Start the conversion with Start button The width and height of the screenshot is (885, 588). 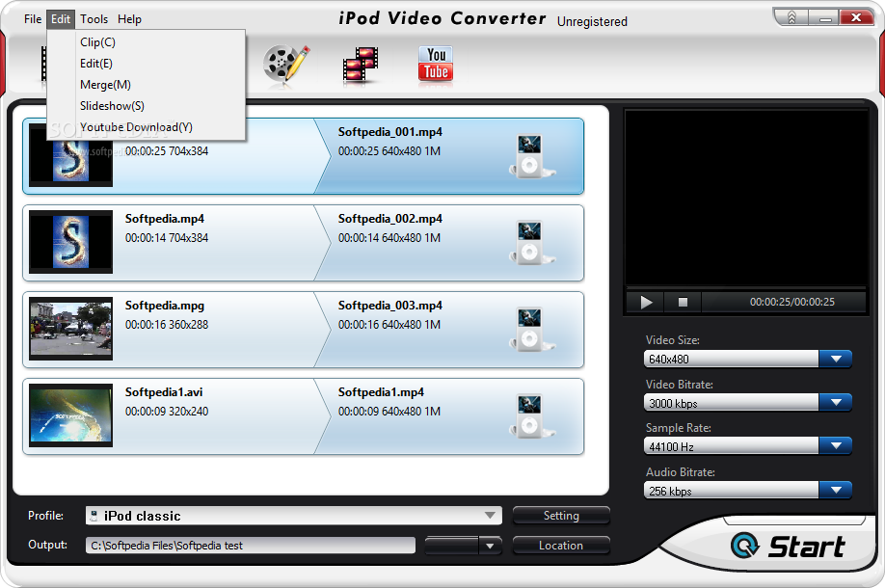click(x=790, y=547)
